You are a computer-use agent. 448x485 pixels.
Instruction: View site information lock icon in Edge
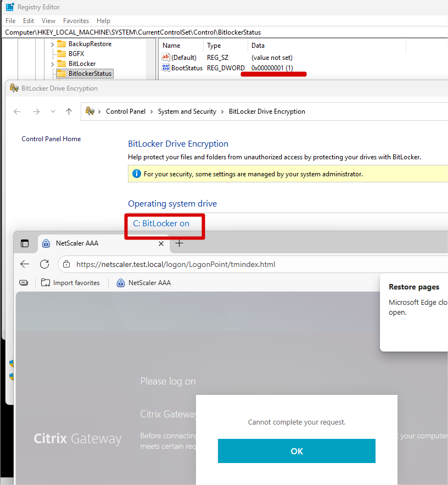pyautogui.click(x=66, y=264)
